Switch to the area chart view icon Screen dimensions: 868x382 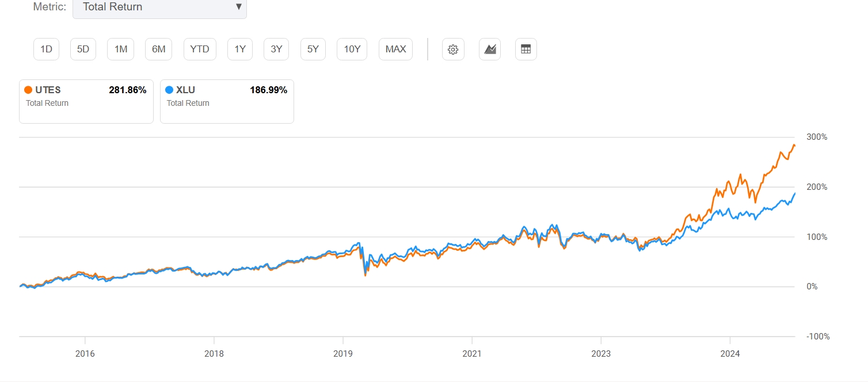490,49
